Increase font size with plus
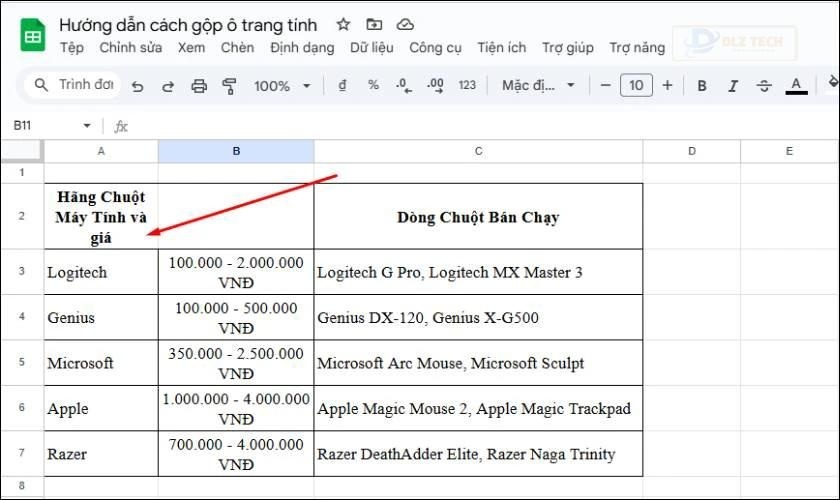 coord(667,85)
